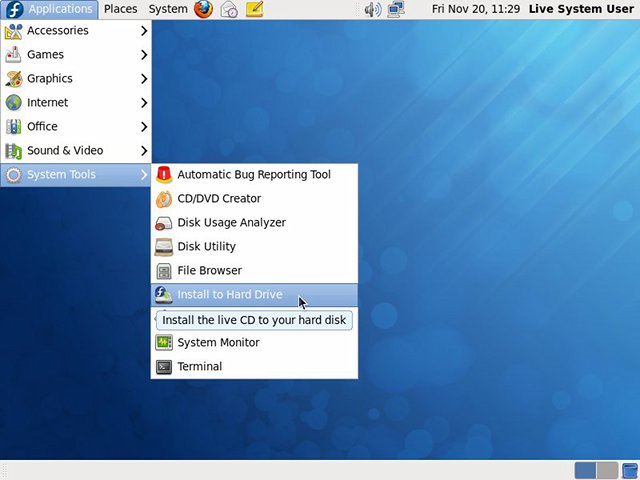
Task: Click the Games label in the menu
Action: pos(45,55)
